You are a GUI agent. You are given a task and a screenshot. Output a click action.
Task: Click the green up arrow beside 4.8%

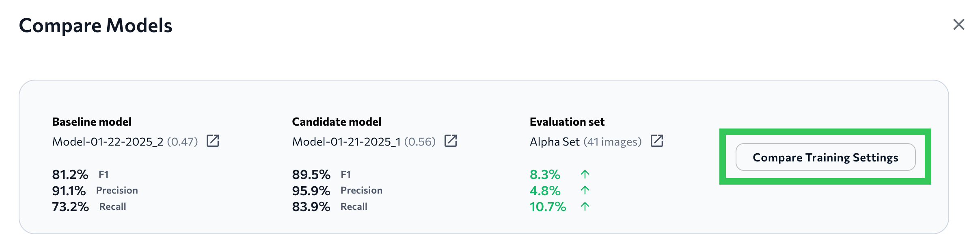pos(585,190)
